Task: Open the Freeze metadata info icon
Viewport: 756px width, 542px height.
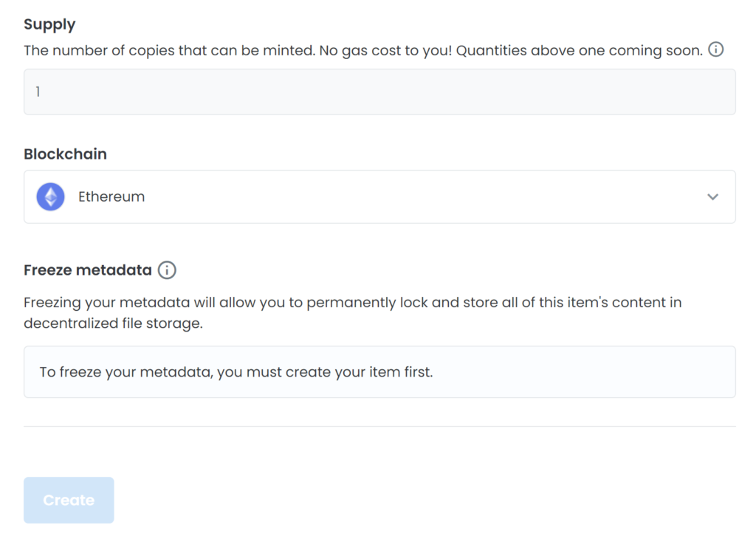Action: [167, 270]
